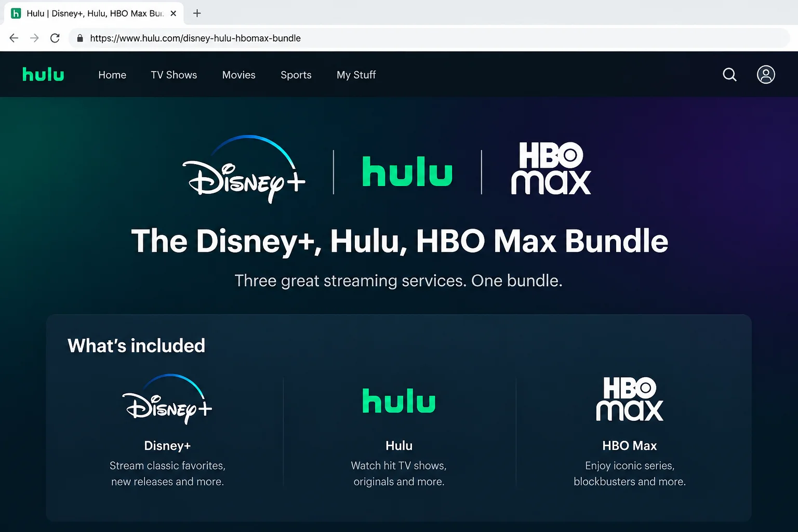The height and width of the screenshot is (532, 798).
Task: Click the large HBO Max logo in the hero banner
Action: pos(551,168)
